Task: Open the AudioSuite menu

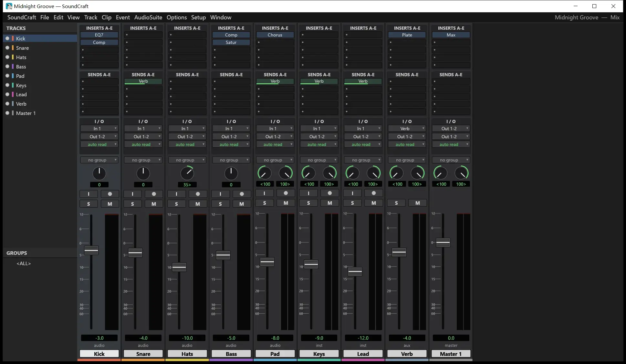Action: 148,17
